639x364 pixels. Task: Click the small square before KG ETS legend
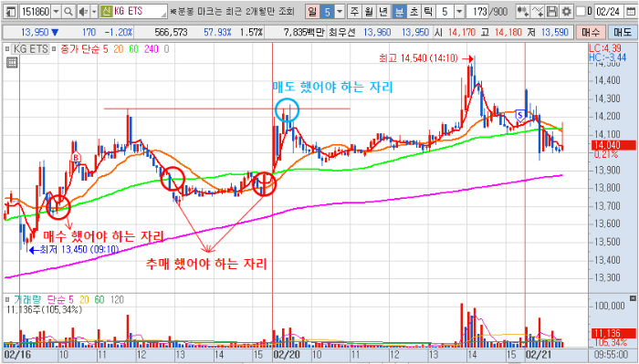[7, 49]
